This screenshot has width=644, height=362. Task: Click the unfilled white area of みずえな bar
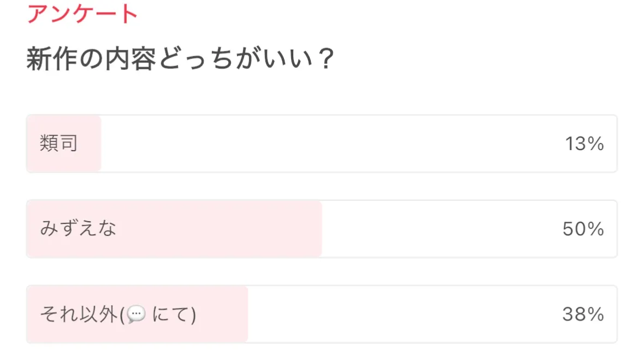click(x=437, y=229)
